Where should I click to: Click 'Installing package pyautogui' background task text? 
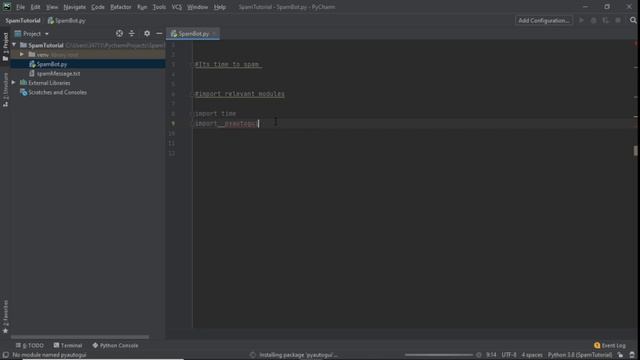298,355
